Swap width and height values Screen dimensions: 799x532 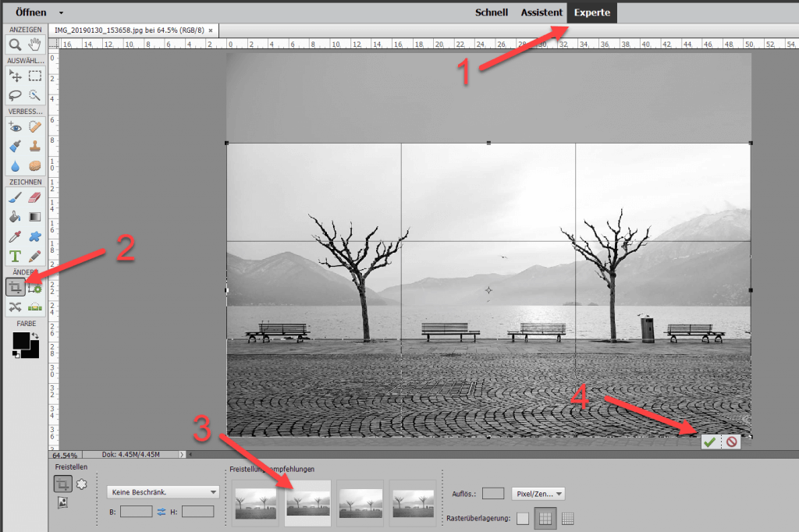[162, 512]
